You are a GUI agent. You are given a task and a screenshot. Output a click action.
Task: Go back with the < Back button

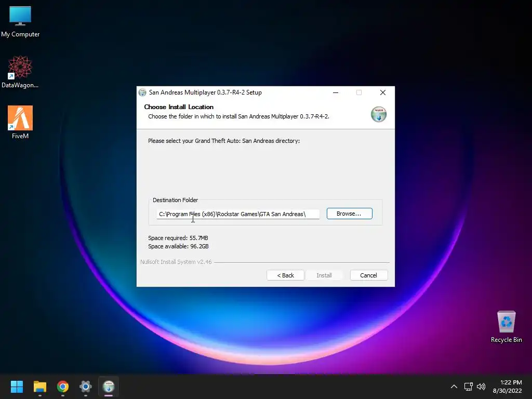point(285,275)
